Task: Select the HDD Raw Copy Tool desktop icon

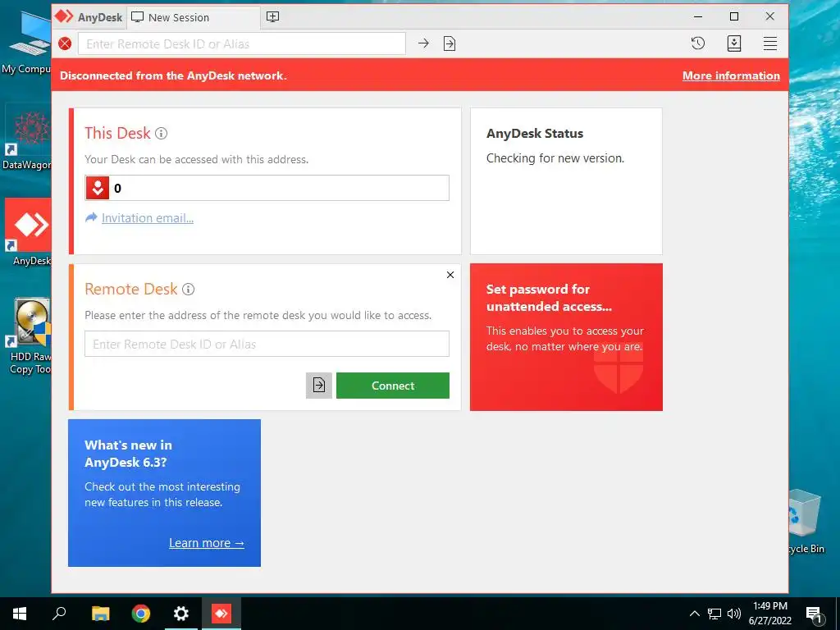Action: coord(30,336)
